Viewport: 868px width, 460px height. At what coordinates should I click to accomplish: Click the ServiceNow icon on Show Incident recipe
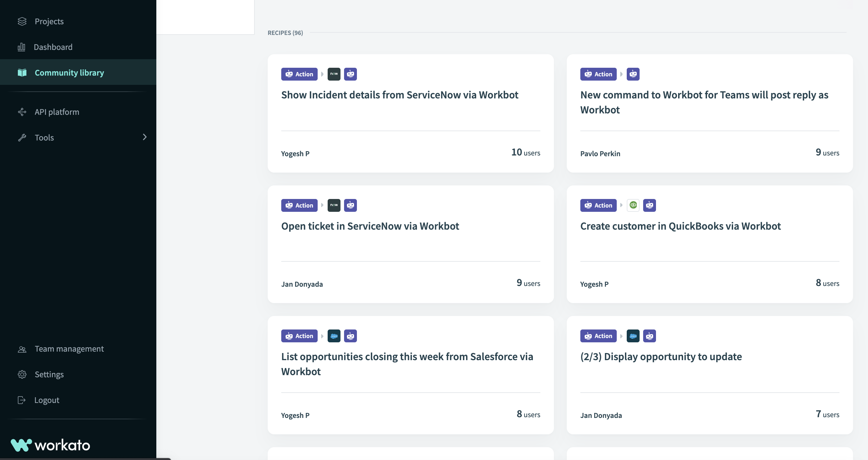tap(334, 74)
